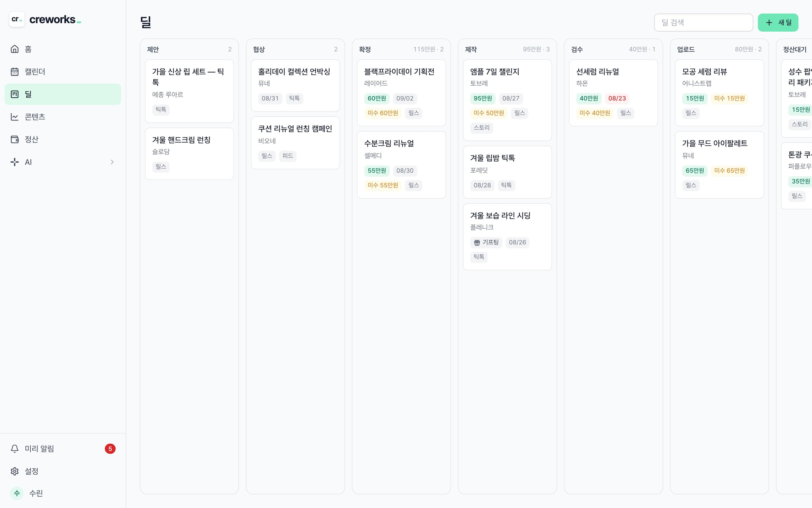The height and width of the screenshot is (508, 812).
Task: Click the gift icon on 기프팅 tag
Action: 477,242
